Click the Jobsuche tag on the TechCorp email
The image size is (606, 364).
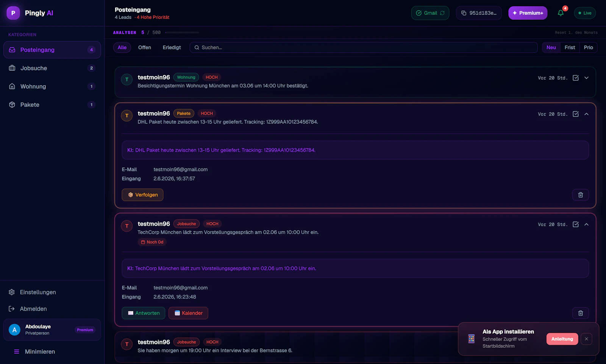[x=186, y=224]
